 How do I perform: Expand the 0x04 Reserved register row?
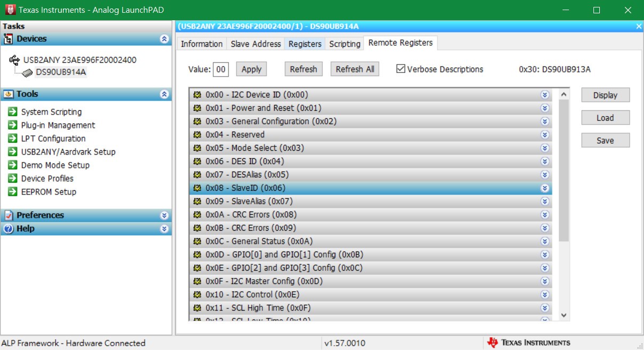click(x=544, y=135)
